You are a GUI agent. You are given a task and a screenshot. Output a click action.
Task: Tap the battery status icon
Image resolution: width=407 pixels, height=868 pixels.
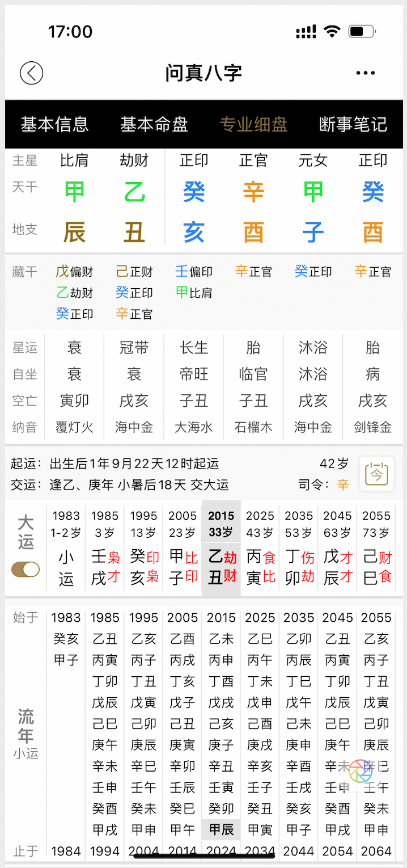click(x=362, y=31)
